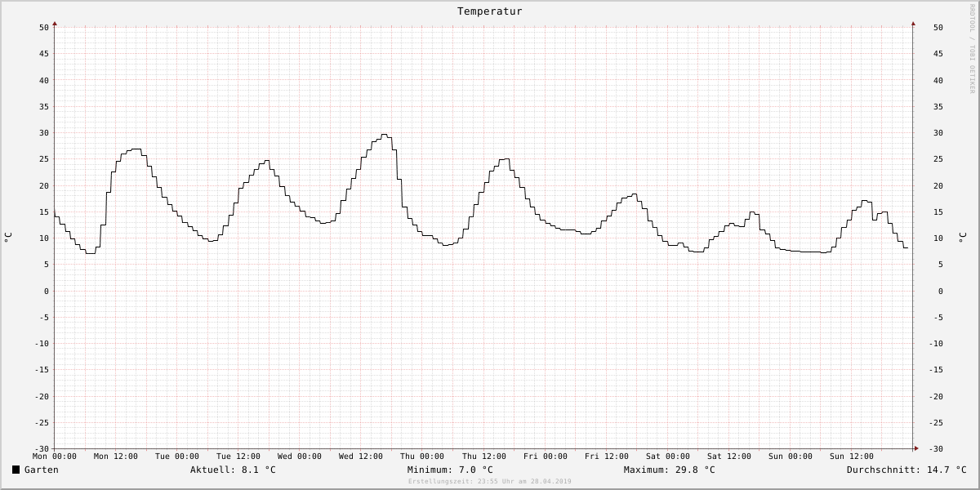Click the right '°C' axis unit label
The width and height of the screenshot is (980, 490).
[963, 237]
